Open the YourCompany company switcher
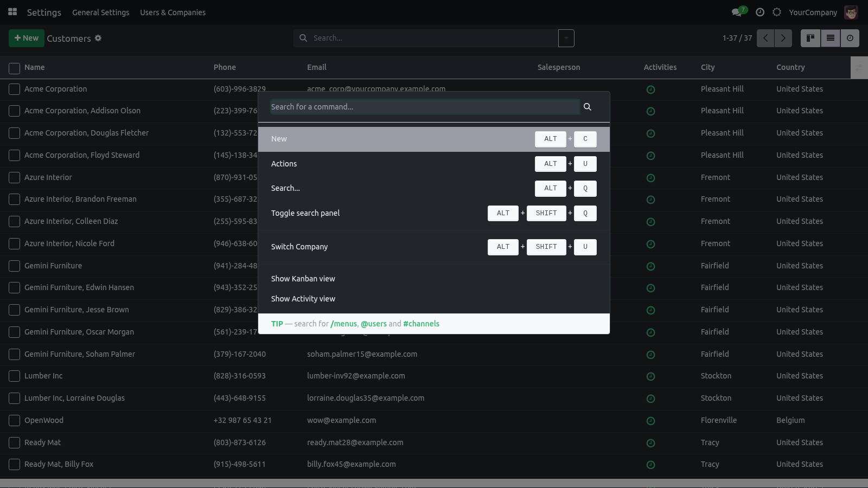The width and height of the screenshot is (868, 488). (813, 12)
